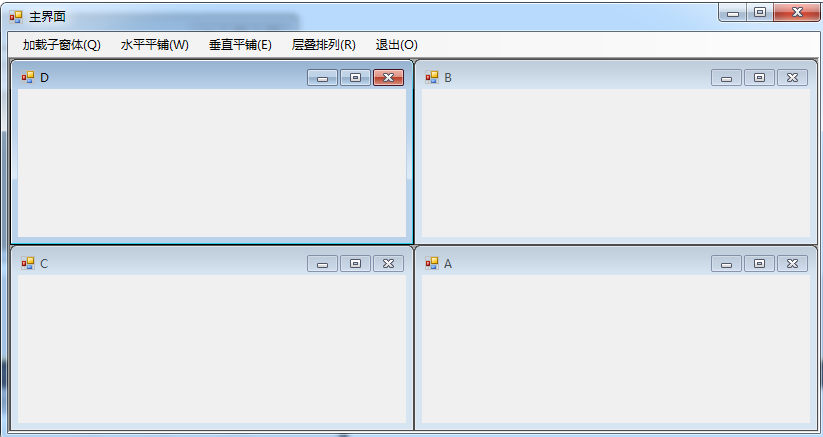
Task: Maximize child window C
Action: [x=355, y=263]
